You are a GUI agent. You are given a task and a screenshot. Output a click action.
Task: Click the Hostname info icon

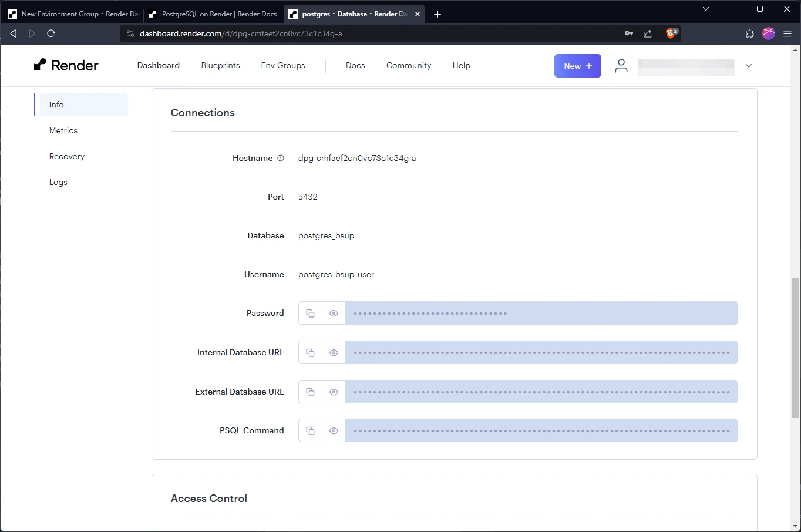[281, 157]
